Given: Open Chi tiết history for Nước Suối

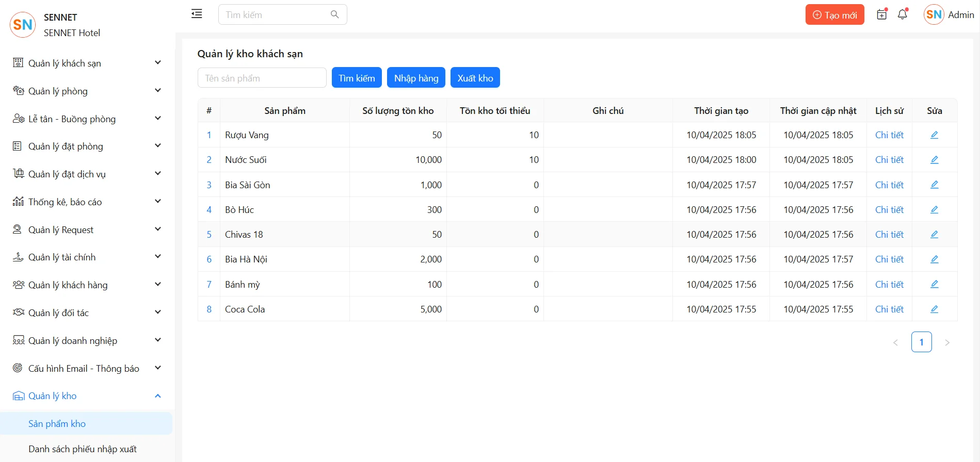Looking at the screenshot, I should (889, 160).
